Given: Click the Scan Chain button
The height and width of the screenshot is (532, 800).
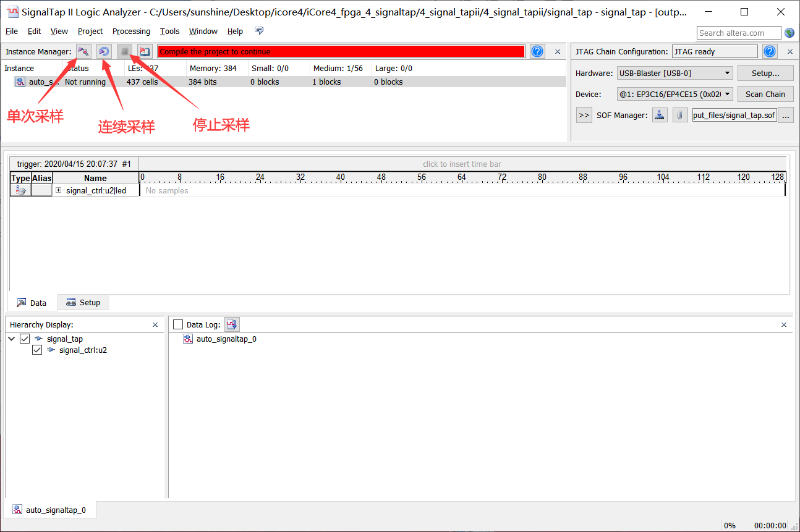Looking at the screenshot, I should tap(765, 94).
